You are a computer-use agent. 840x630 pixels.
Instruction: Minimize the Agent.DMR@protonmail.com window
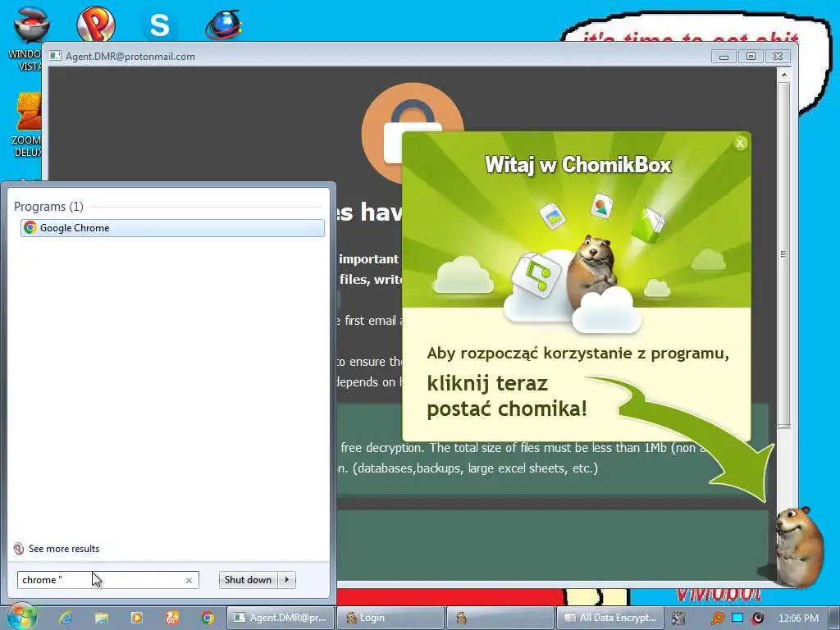[724, 57]
